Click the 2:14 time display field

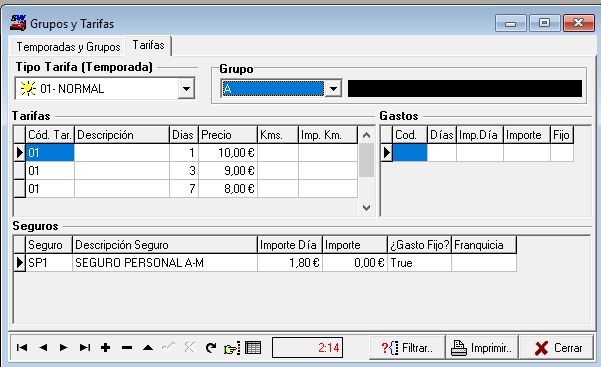tap(307, 348)
